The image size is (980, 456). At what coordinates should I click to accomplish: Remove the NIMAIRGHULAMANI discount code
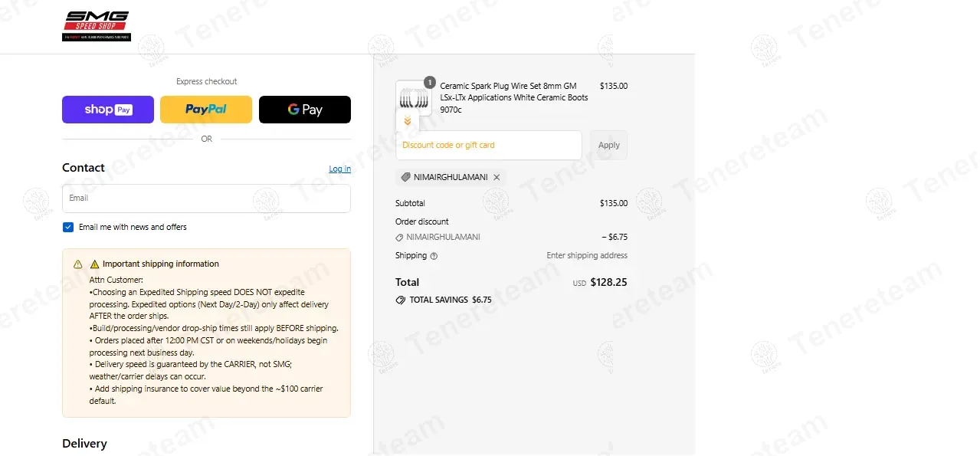(497, 177)
